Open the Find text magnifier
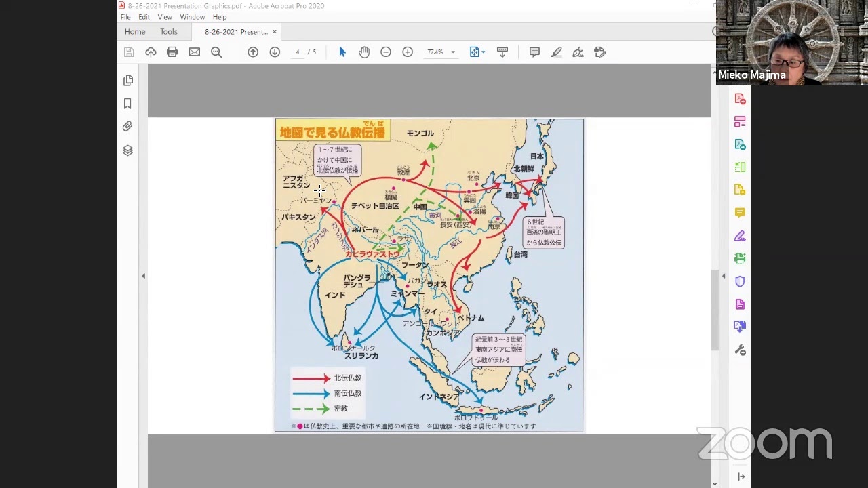The width and height of the screenshot is (868, 488). 216,52
